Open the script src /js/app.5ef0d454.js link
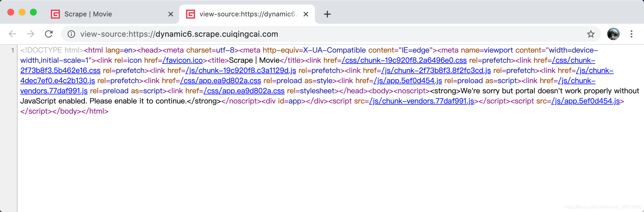This screenshot has width=644, height=212. pos(585,101)
